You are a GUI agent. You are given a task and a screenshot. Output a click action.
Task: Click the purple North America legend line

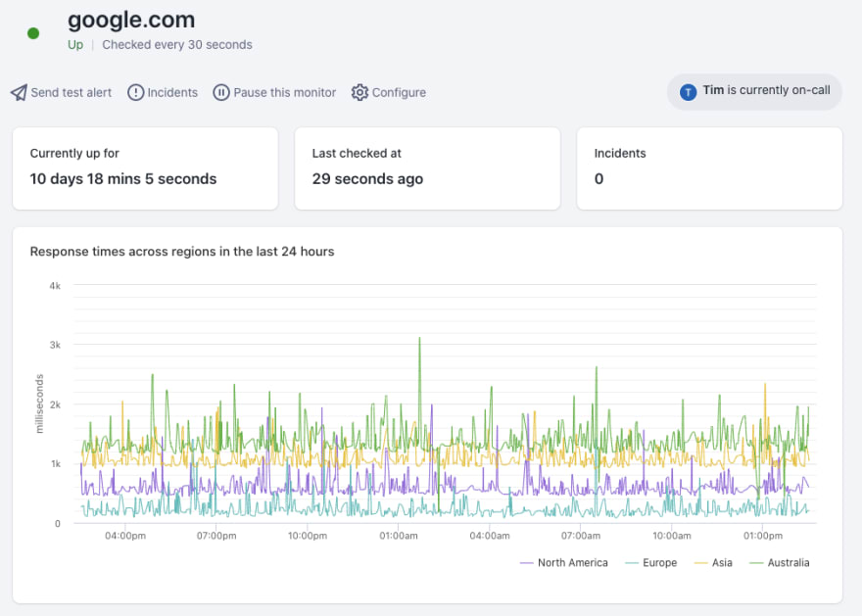point(526,563)
